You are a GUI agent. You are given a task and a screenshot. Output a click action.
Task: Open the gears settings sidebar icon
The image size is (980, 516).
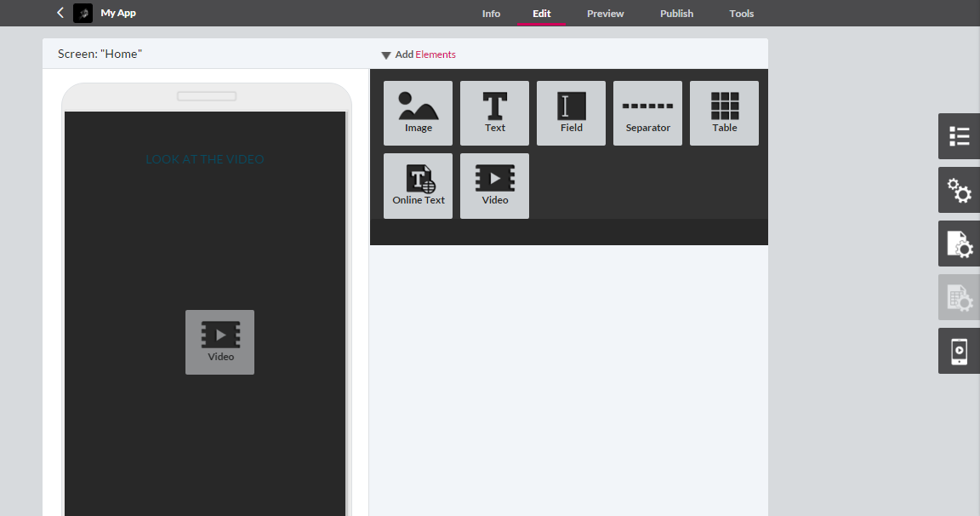[x=959, y=190]
